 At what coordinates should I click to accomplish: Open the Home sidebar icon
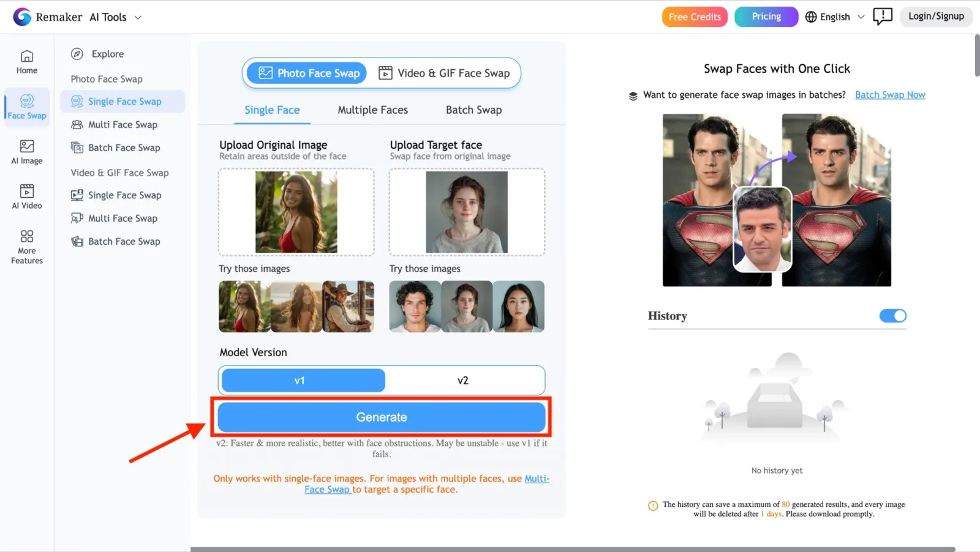click(x=27, y=62)
